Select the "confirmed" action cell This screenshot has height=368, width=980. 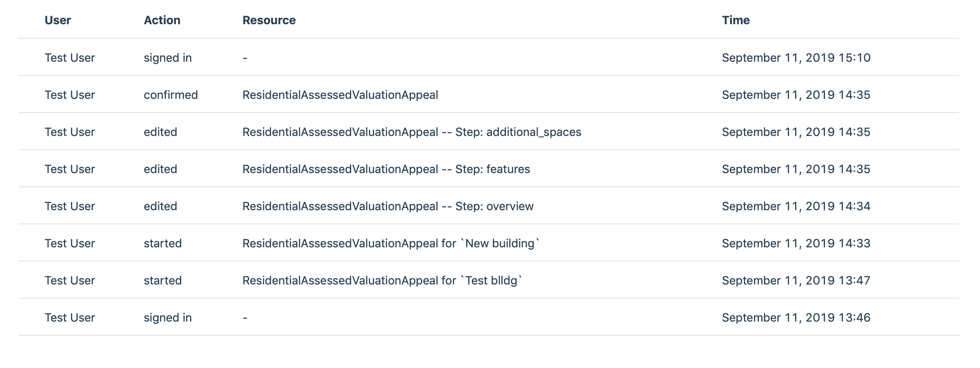coord(171,95)
